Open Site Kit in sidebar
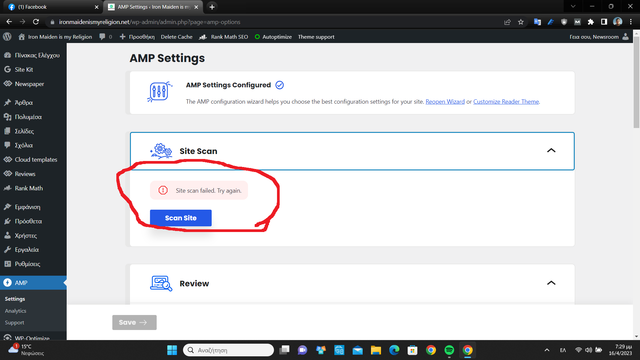The width and height of the screenshot is (640, 360). 33,69
